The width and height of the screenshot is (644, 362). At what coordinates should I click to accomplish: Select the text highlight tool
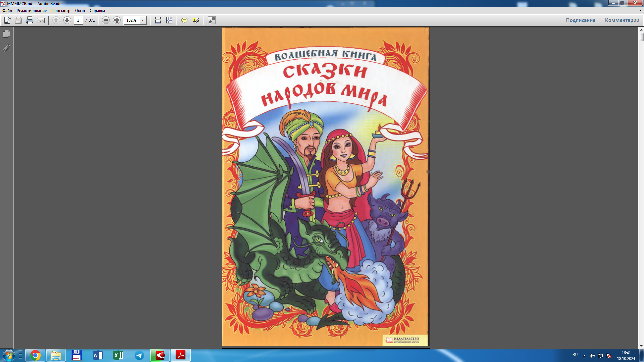[x=196, y=20]
